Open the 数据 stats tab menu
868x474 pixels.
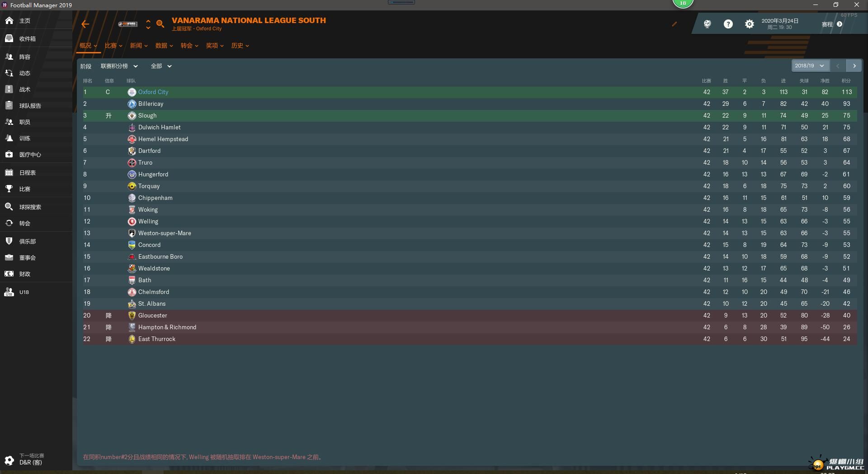click(164, 46)
